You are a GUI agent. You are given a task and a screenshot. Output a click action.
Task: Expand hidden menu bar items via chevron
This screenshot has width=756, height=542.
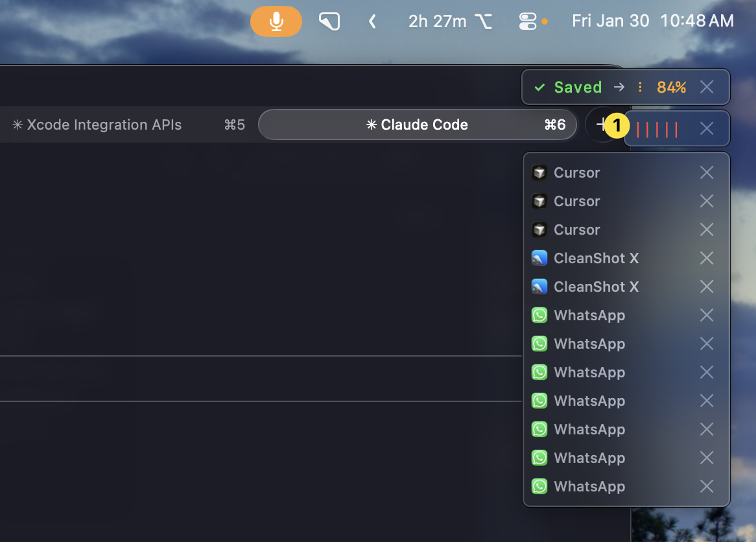pos(372,21)
